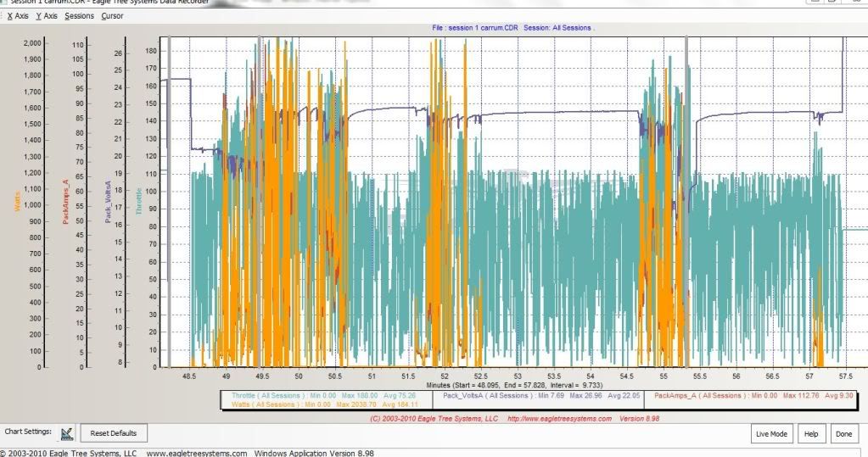Image resolution: width=868 pixels, height=457 pixels.
Task: Click the Throttle statistics legend entry
Action: tap(328, 395)
